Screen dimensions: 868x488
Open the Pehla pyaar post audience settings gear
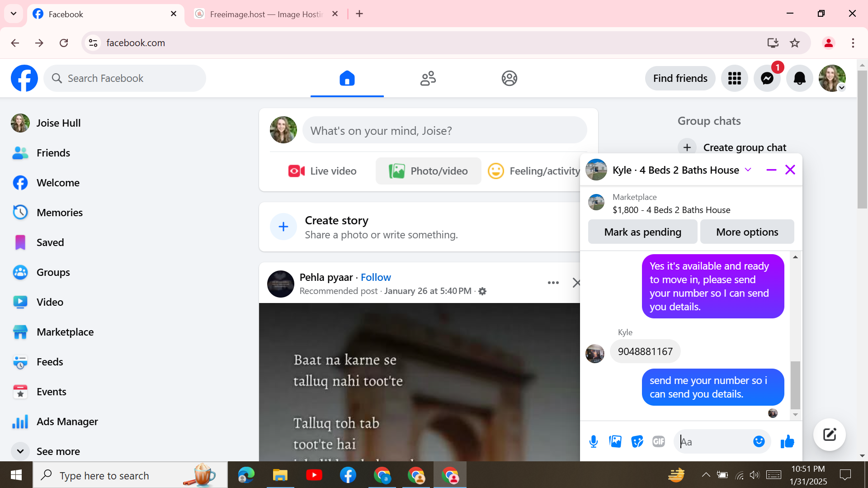(x=482, y=291)
